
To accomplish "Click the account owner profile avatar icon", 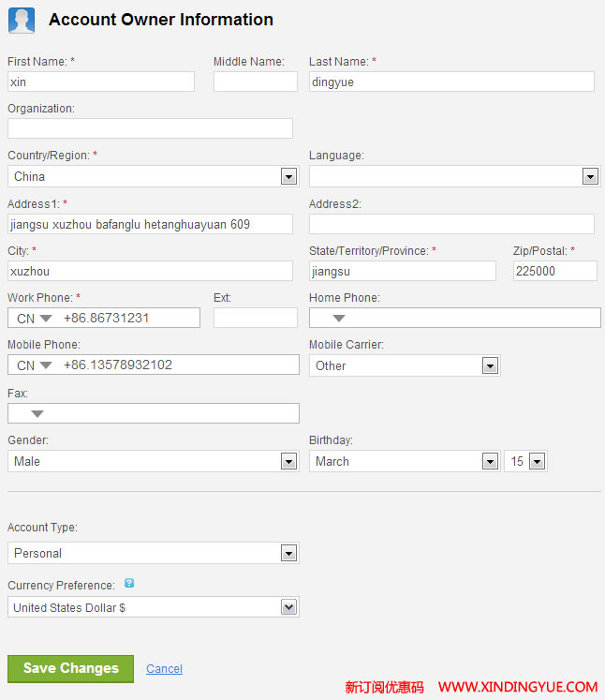I will 22,20.
